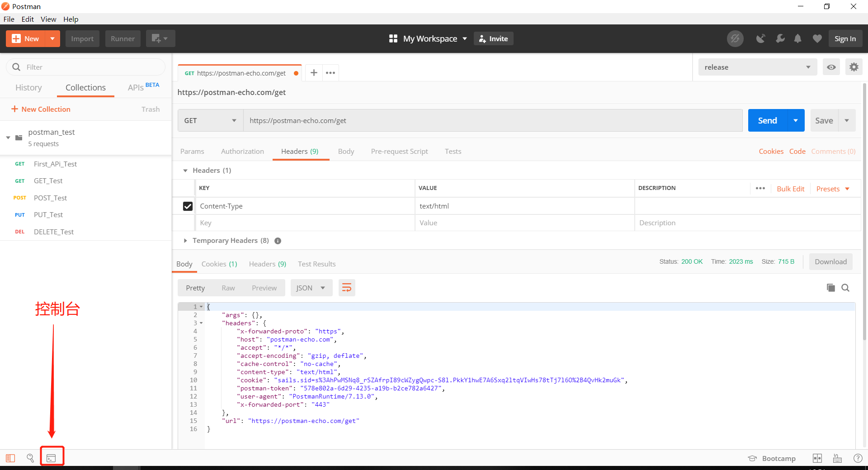Viewport: 868px width, 470px height.
Task: Copy response body to clipboard
Action: point(830,288)
